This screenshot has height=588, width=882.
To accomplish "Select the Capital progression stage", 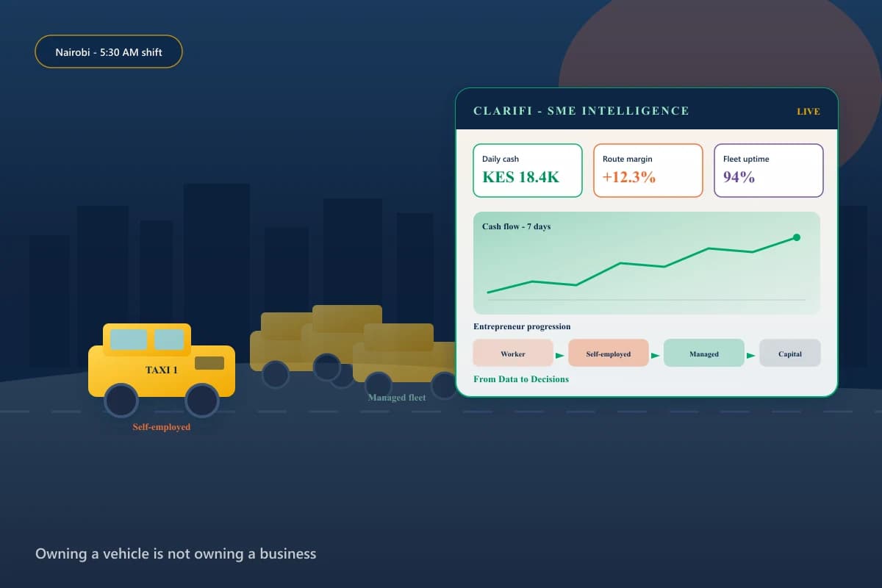I will tap(790, 354).
